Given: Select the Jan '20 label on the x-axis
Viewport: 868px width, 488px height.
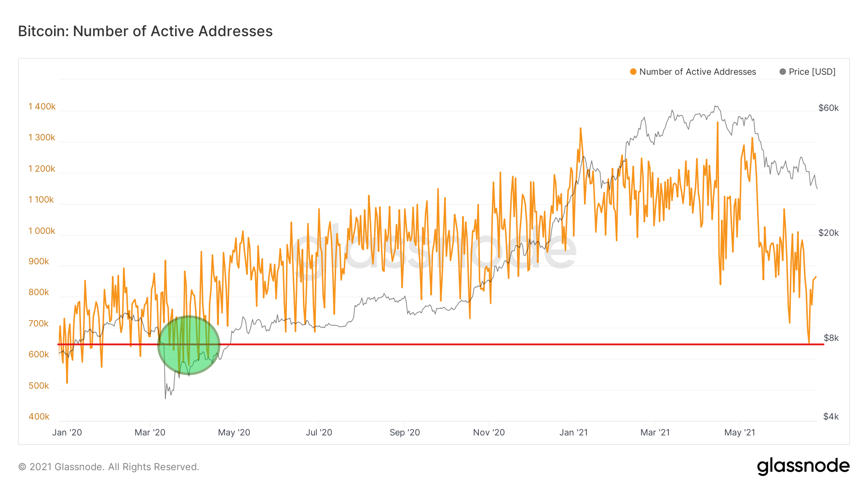Looking at the screenshot, I should (x=67, y=433).
